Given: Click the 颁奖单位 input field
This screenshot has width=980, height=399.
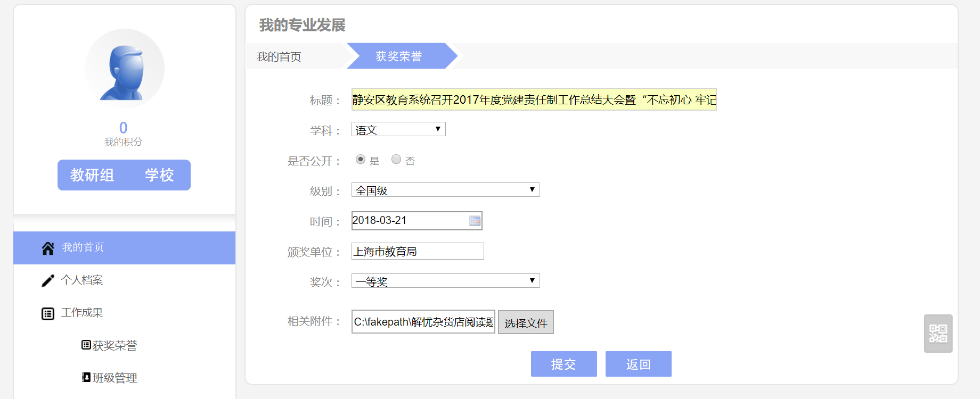Looking at the screenshot, I should [418, 251].
